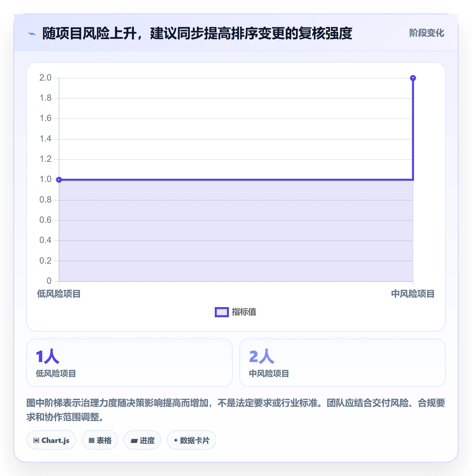472x476 pixels.
Task: Click the 低风险项目 x-axis label
Action: [59, 294]
